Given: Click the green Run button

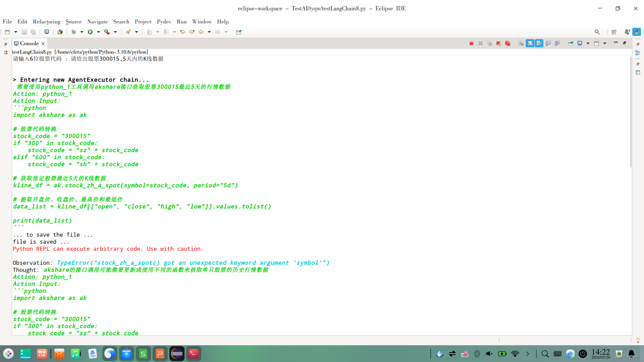Looking at the screenshot, I should point(90,32).
